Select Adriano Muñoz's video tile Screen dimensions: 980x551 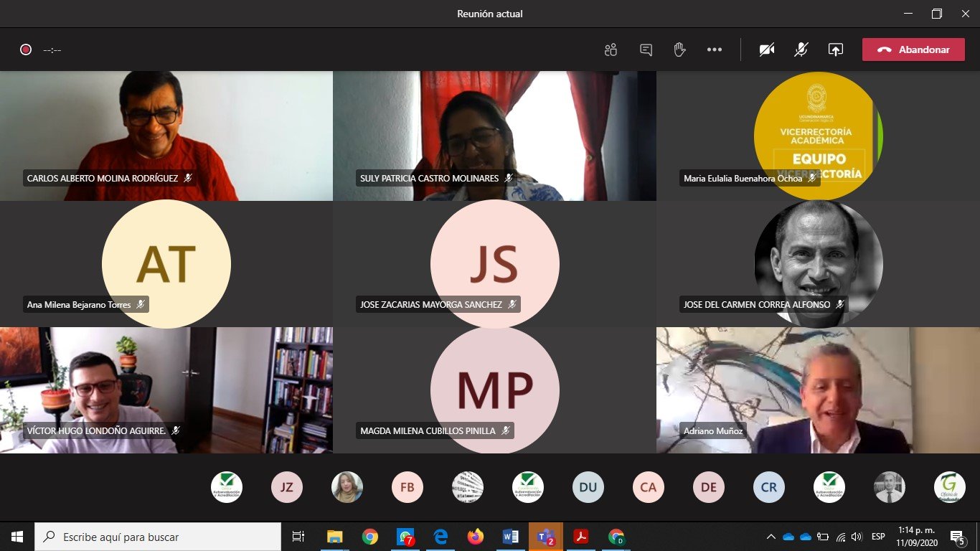coord(818,390)
